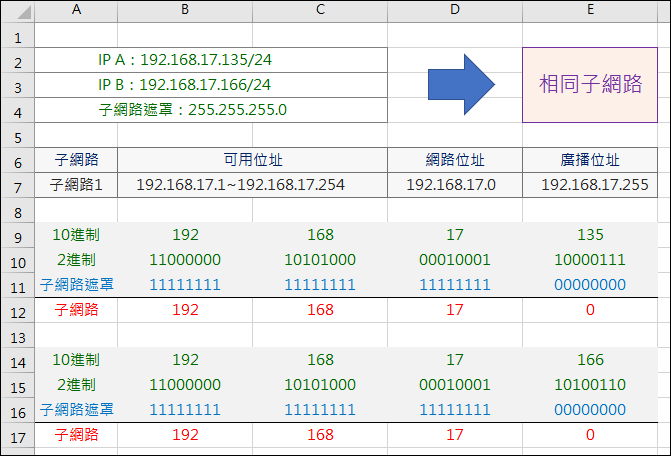Click red 子網路 label in row 17
This screenshot has width=671, height=456.
point(76,435)
